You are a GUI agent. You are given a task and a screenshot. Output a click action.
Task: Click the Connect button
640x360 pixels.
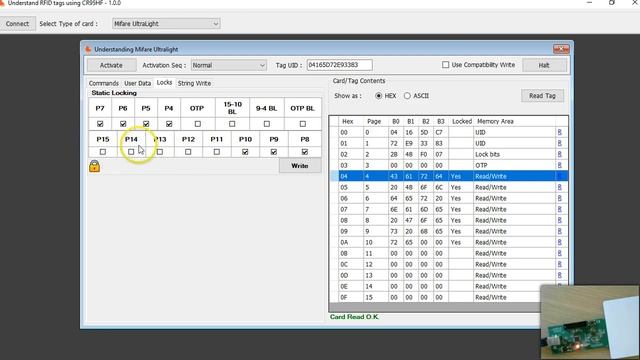[17, 24]
